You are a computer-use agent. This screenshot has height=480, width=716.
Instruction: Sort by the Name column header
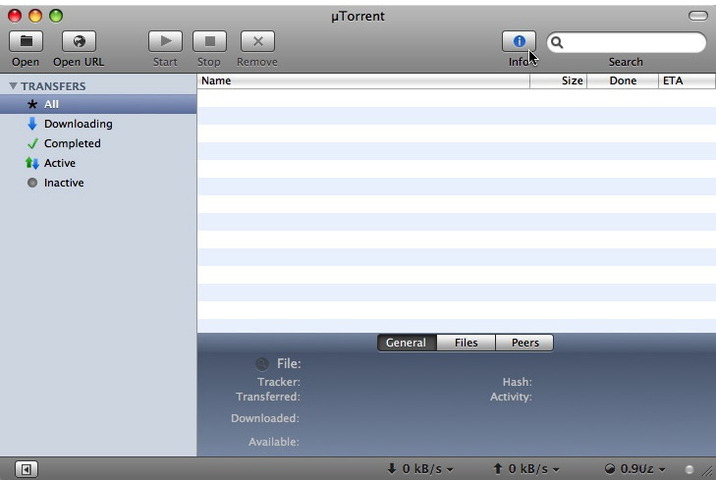click(x=363, y=81)
